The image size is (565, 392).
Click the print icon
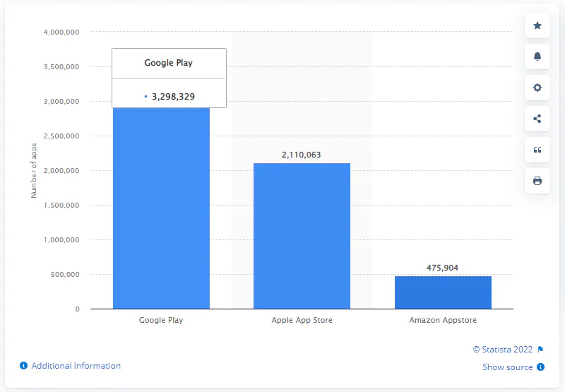tap(537, 181)
